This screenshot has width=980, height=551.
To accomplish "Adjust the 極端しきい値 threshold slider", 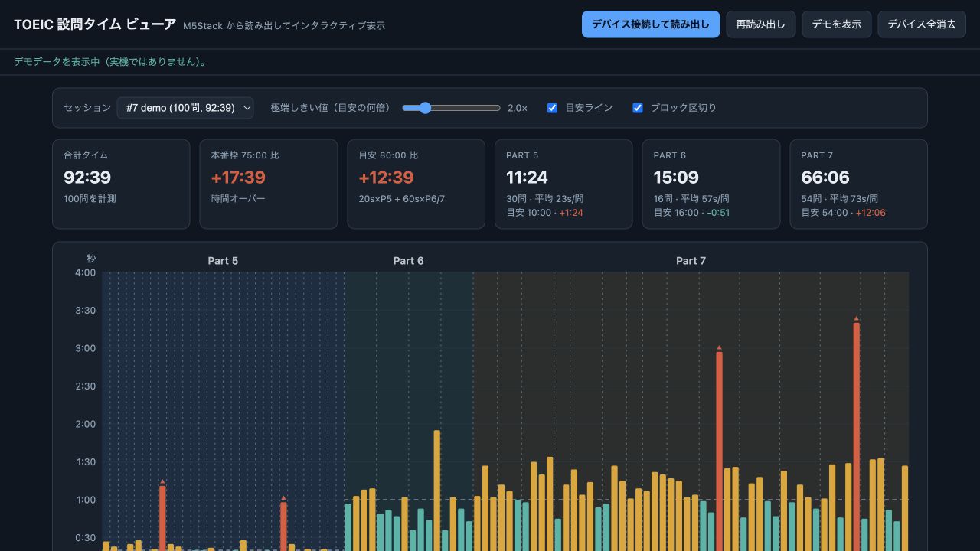I will click(451, 108).
